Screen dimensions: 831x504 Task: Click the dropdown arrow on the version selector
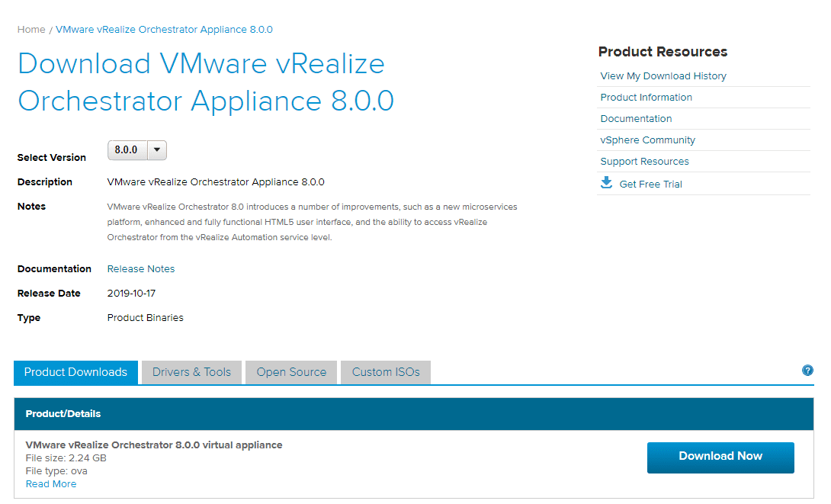(x=157, y=150)
